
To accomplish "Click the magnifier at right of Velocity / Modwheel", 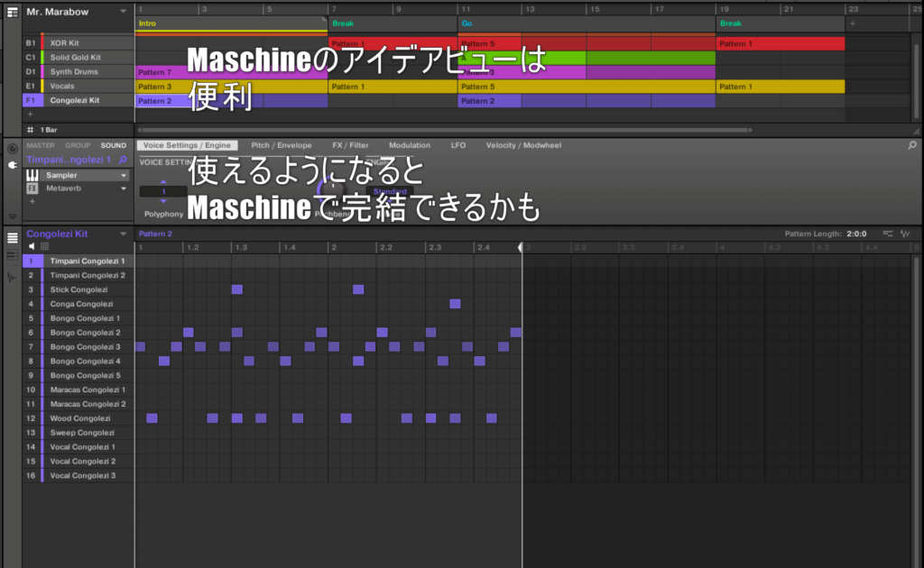I will [912, 145].
